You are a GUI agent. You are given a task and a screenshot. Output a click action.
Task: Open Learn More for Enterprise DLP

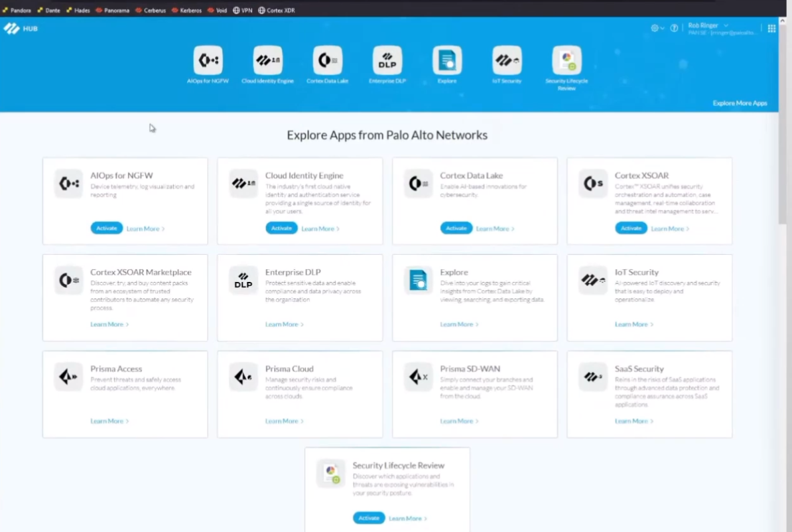(x=285, y=324)
